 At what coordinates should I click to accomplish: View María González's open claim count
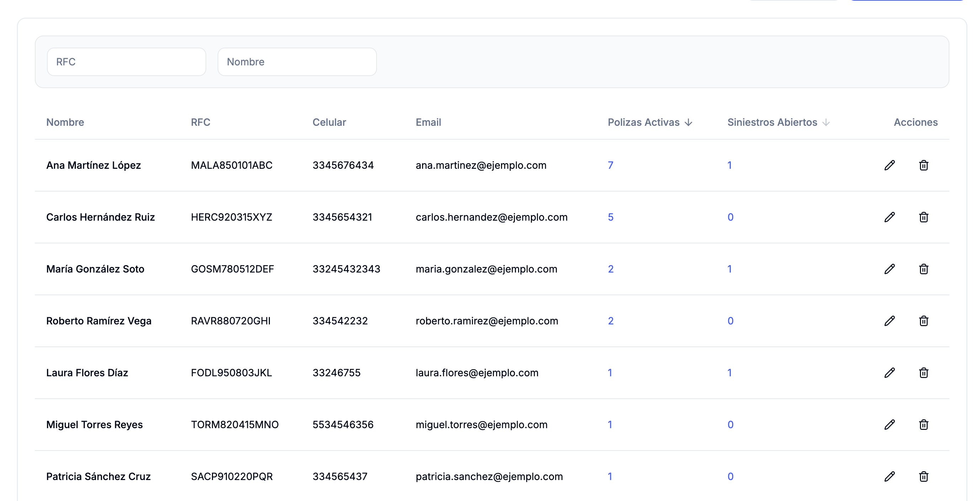(729, 269)
